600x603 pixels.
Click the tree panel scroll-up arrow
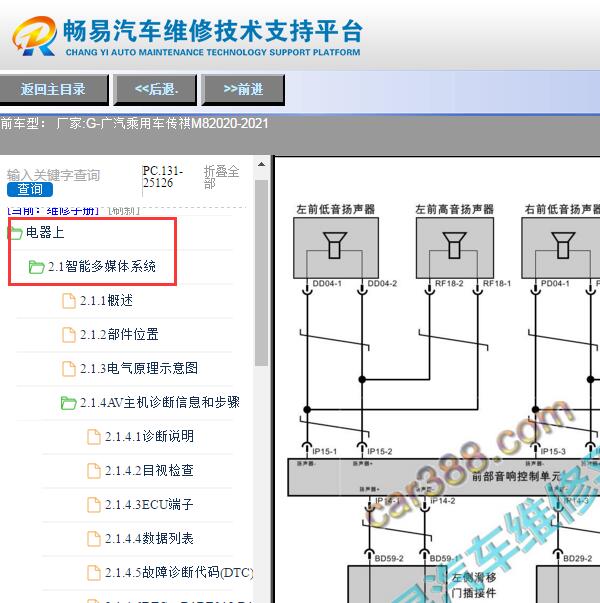tap(262, 165)
